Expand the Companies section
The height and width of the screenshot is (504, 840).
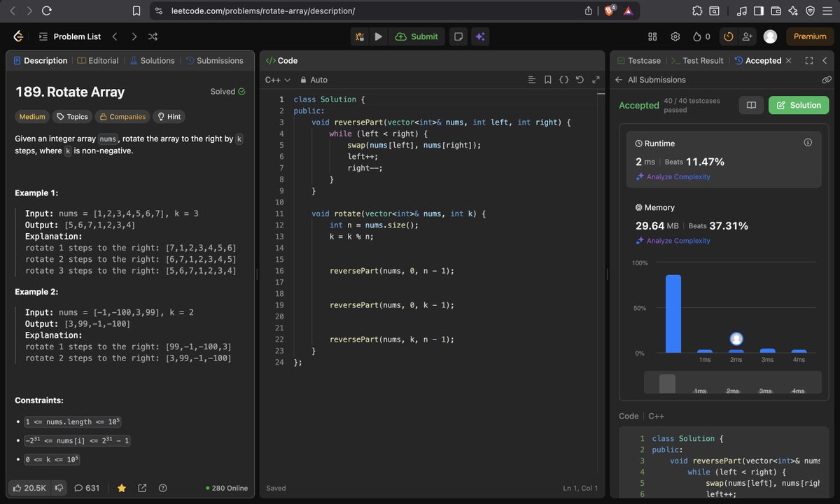point(122,116)
